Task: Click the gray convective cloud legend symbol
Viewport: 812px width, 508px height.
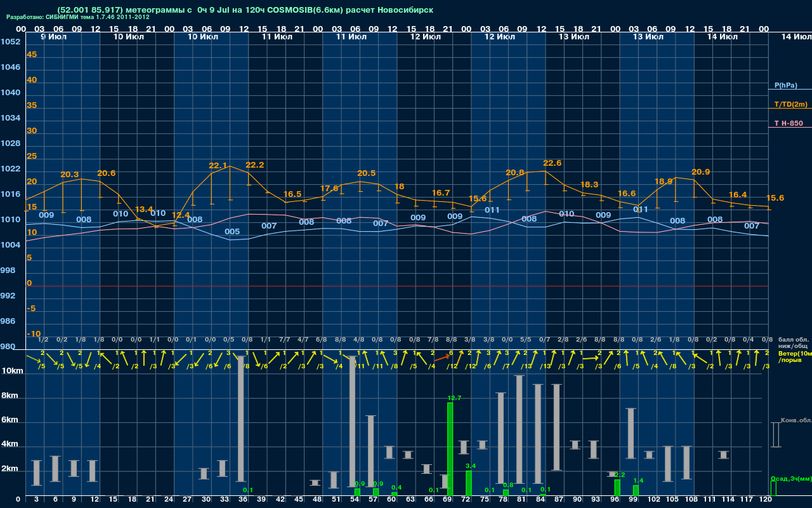Action: click(x=775, y=434)
